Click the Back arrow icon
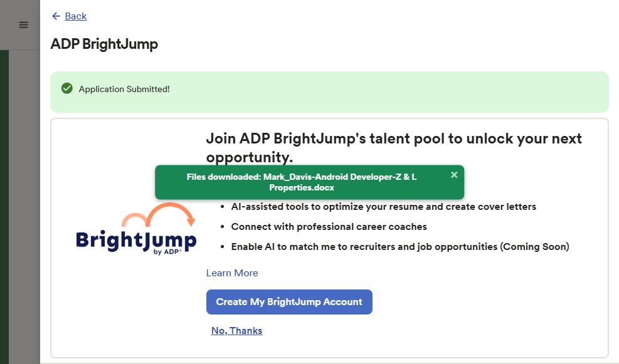The image size is (619, 364). tap(56, 16)
